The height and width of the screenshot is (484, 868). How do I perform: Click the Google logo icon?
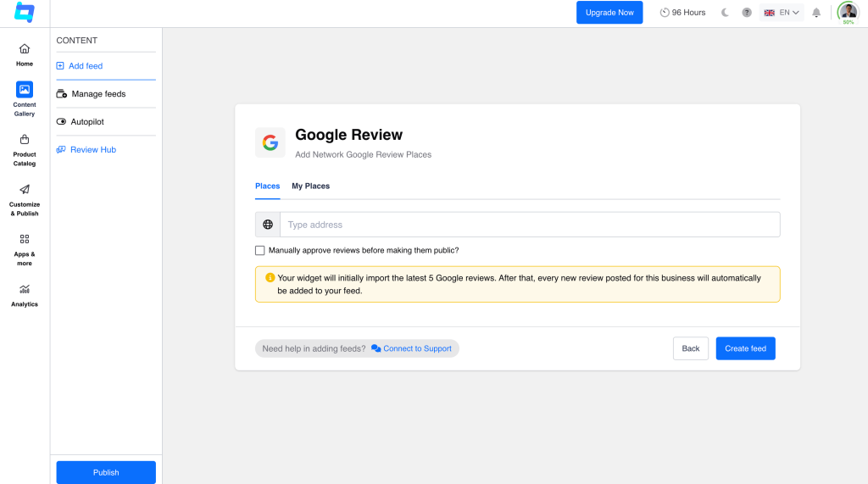(x=270, y=143)
